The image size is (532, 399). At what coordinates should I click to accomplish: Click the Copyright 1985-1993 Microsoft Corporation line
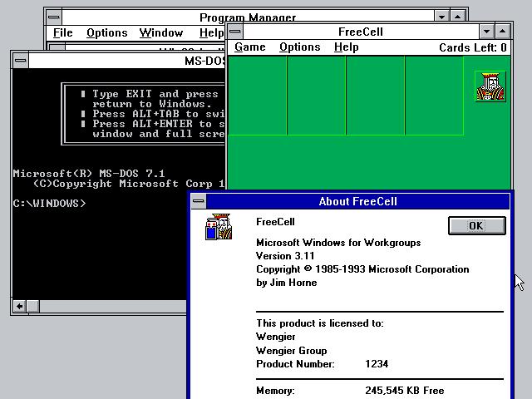point(362,269)
